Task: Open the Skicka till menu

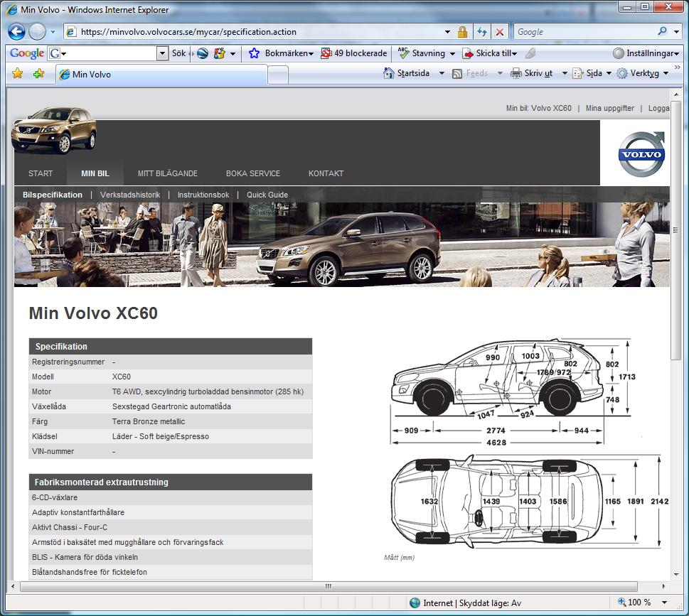Action: click(489, 53)
